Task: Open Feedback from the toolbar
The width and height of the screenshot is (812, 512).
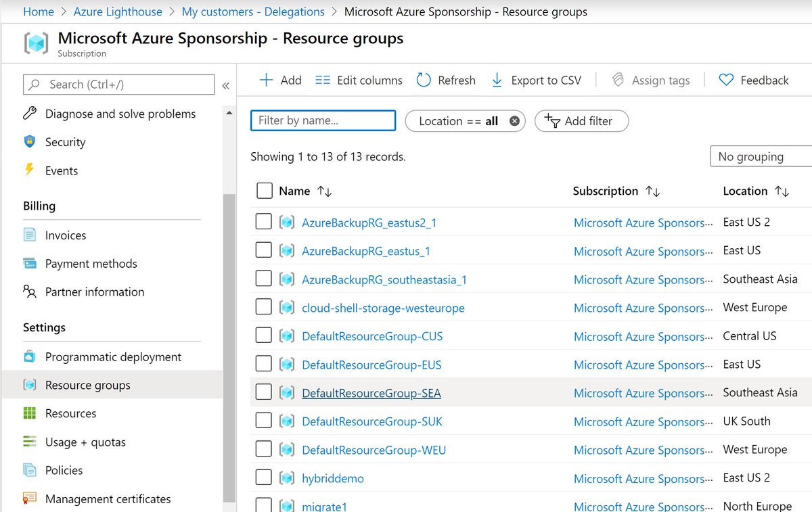Action: click(x=753, y=80)
